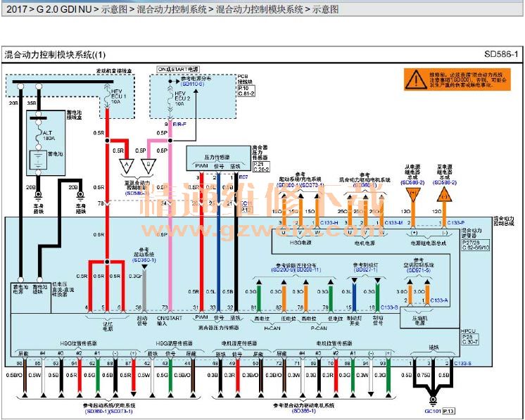
Task: Select the C133-A connector label
Action: [439, 300]
